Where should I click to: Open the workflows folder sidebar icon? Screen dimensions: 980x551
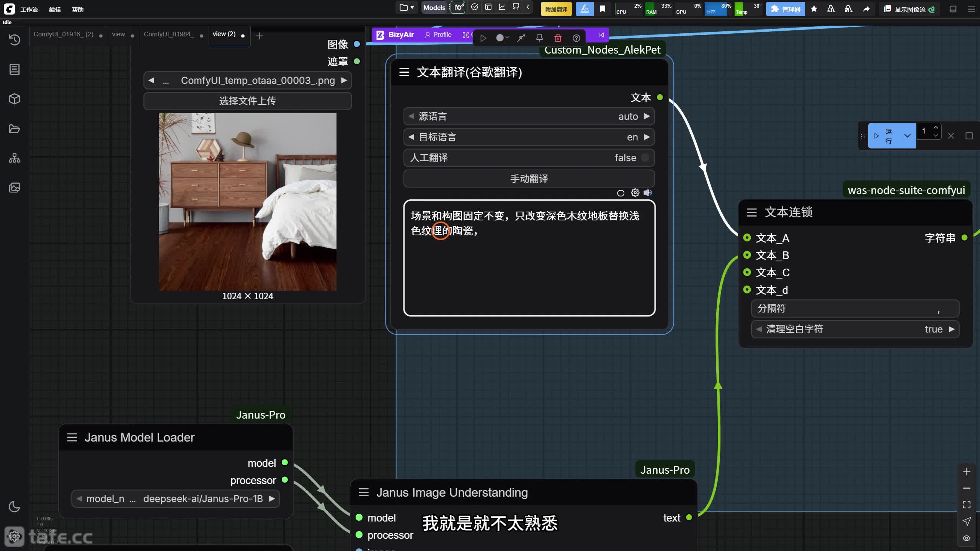coord(15,129)
